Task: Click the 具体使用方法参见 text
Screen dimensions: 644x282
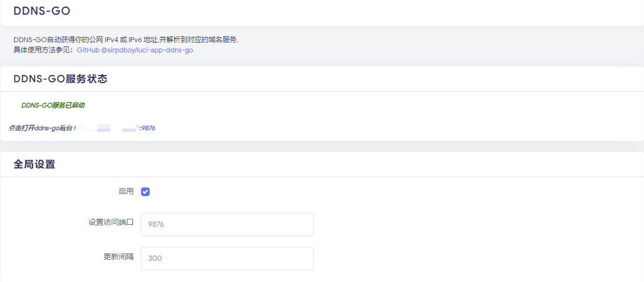Action: (x=42, y=50)
